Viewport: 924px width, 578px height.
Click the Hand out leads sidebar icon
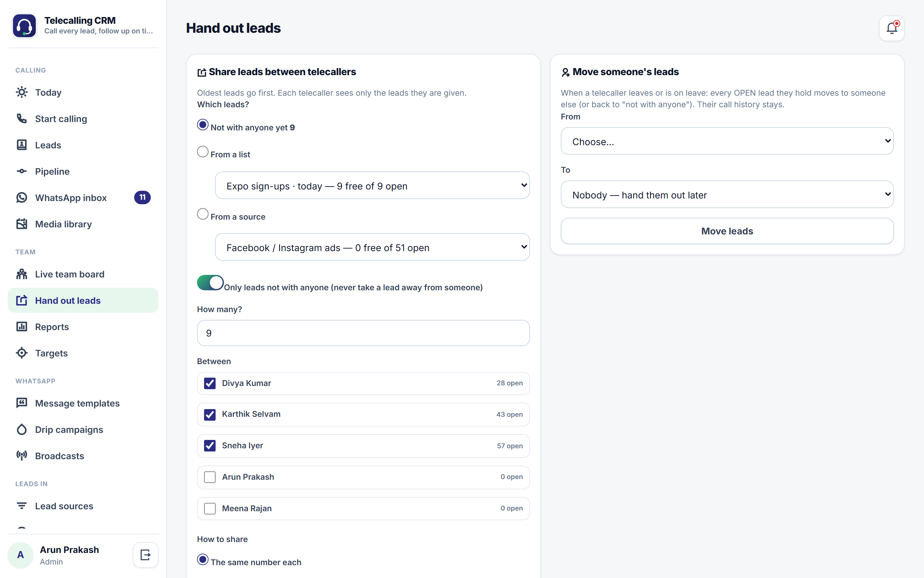click(22, 301)
